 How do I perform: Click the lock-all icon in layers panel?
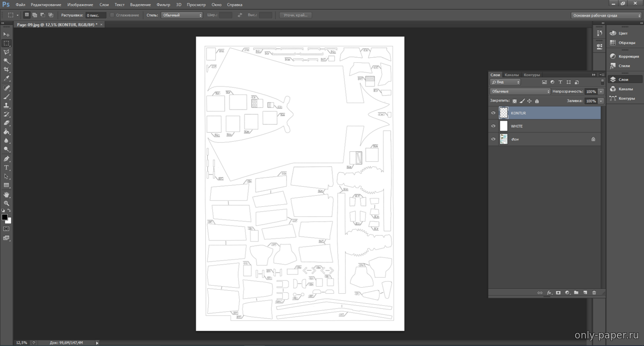[x=537, y=101]
